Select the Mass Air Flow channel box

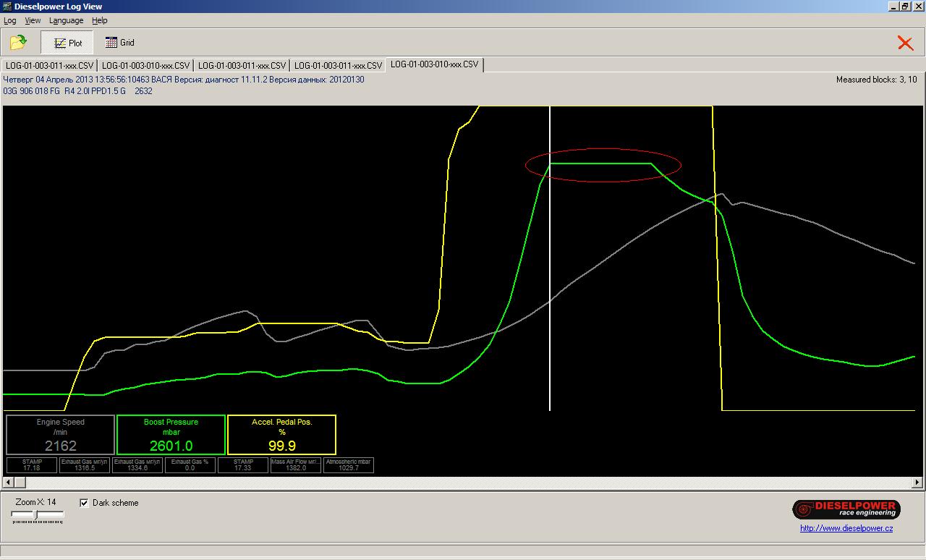tap(295, 464)
